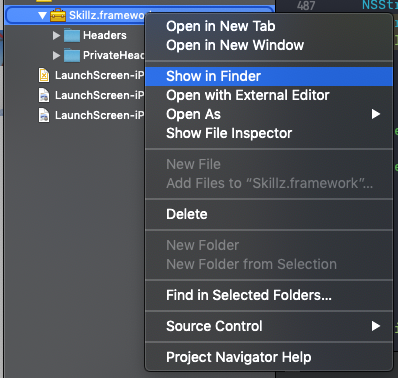Viewport: 398px width, 378px height.
Task: Collapse the Skillz.framework disclosure triangle
Action: (42, 15)
